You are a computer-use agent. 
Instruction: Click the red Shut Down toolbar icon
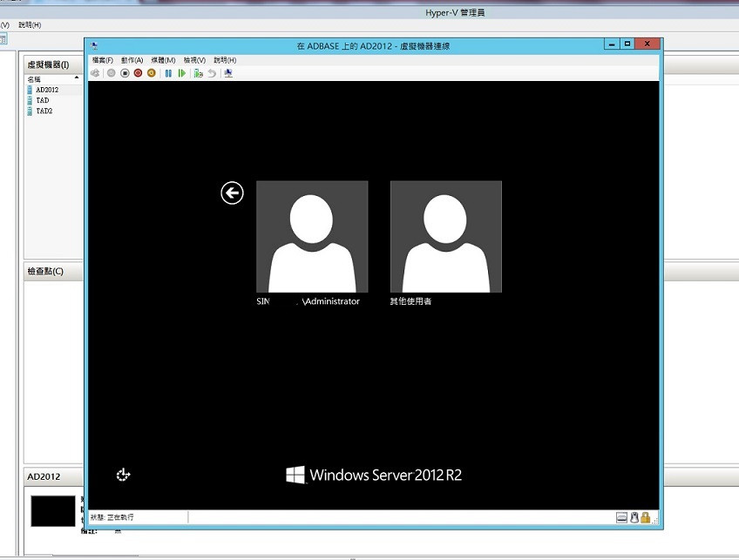[138, 73]
